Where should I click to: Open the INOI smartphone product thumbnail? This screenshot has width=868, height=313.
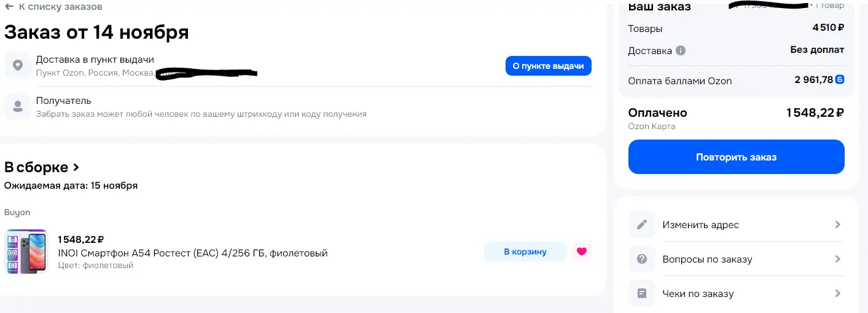(x=26, y=252)
